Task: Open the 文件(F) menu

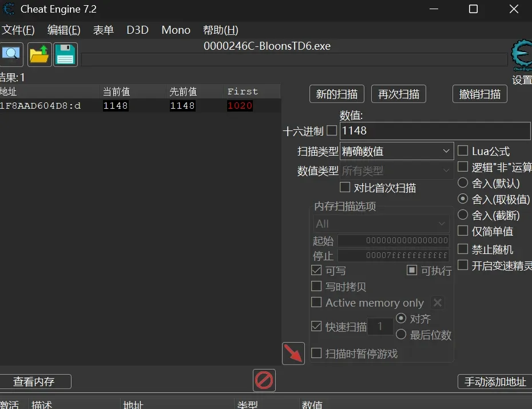Action: [x=18, y=30]
